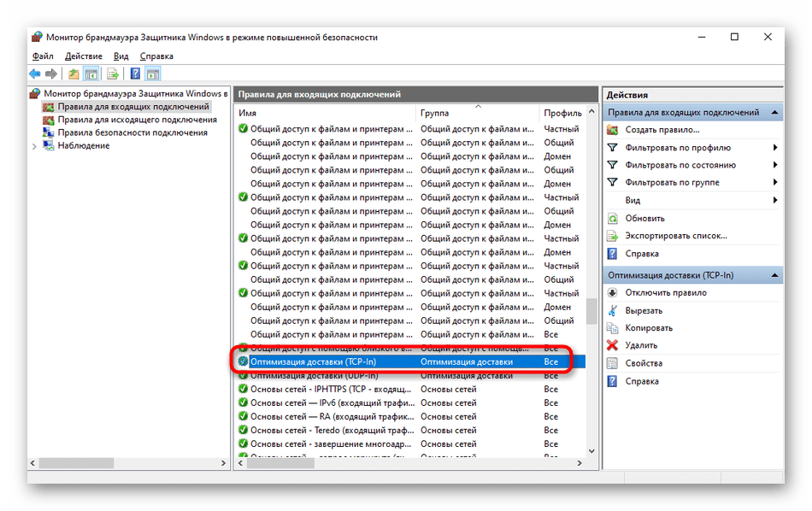Select the Наблюдение tree node

pos(84,145)
